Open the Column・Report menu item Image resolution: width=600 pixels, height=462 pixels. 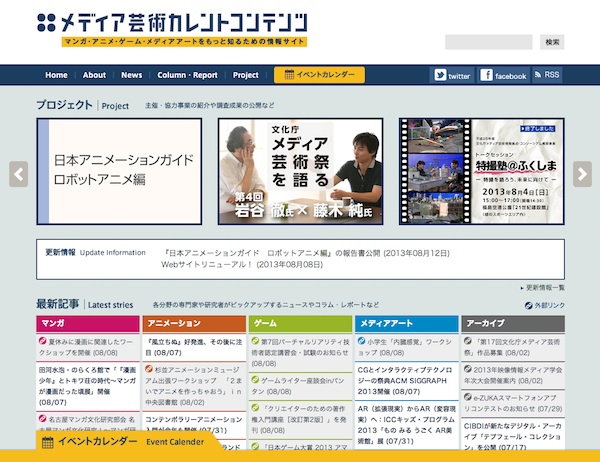187,75
